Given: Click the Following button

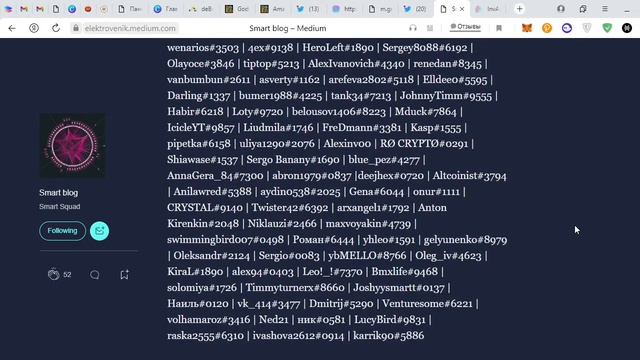Looking at the screenshot, I should (62, 231).
